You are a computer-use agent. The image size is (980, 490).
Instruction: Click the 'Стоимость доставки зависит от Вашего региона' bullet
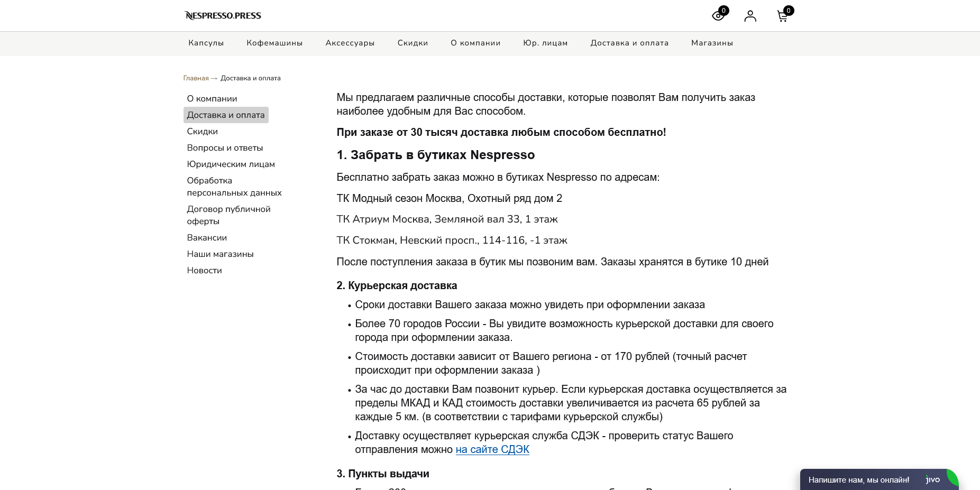551,363
